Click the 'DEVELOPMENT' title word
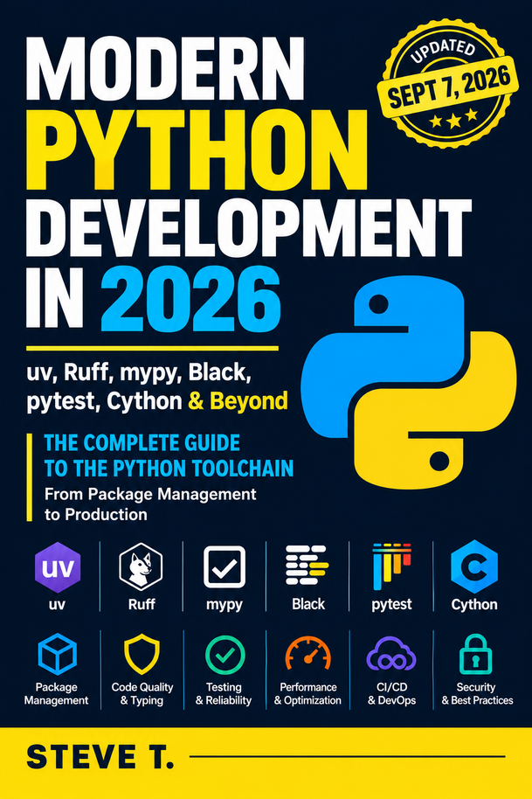Screen dimensions: 532x799 pyautogui.click(x=248, y=230)
